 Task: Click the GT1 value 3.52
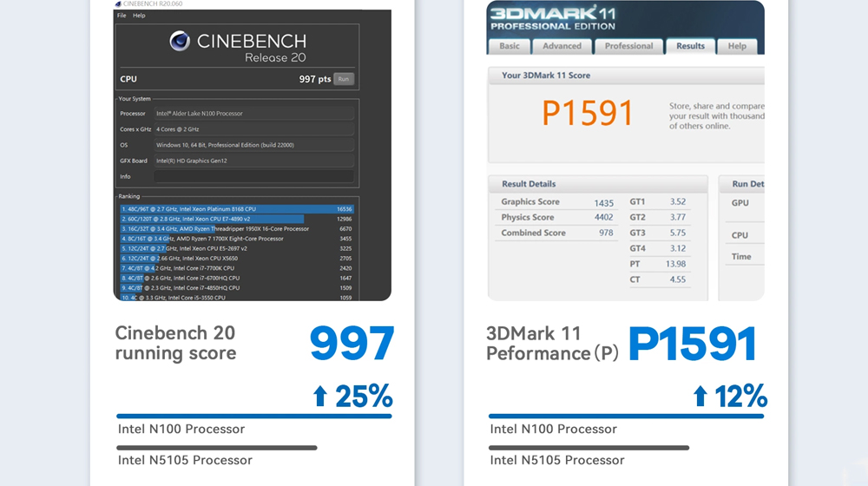pos(678,202)
